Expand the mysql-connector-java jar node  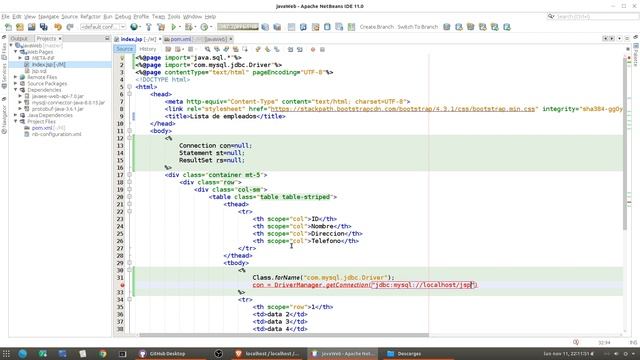pos(20,102)
